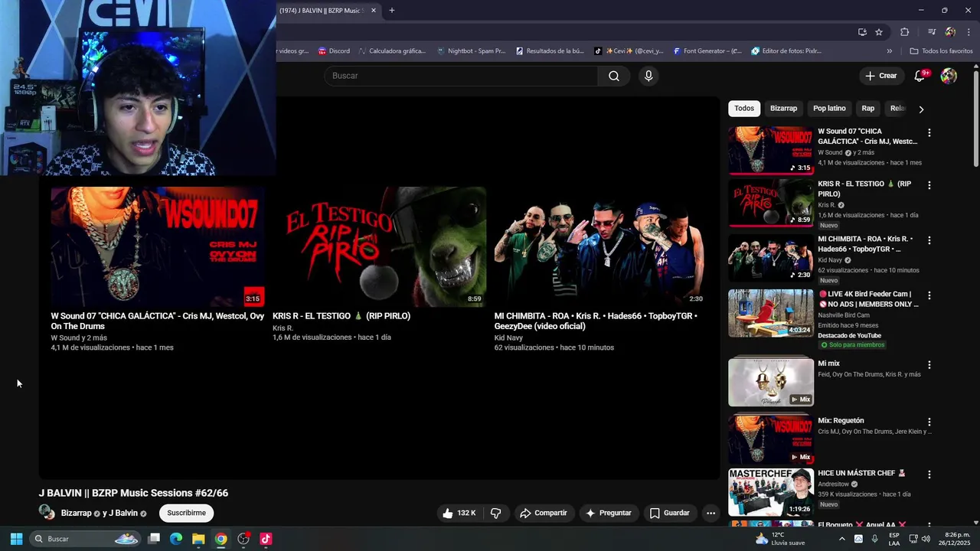
Task: Click the Windows taskbar Buscar search box
Action: tap(84, 539)
